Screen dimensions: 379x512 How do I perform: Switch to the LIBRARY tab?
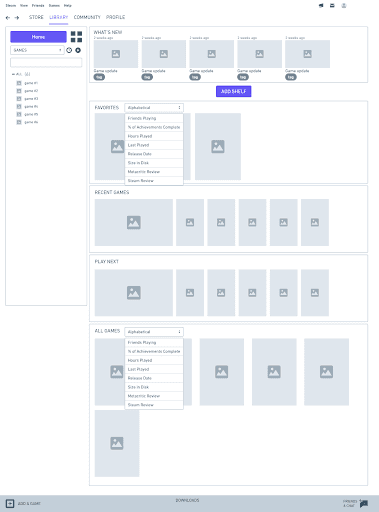(59, 17)
